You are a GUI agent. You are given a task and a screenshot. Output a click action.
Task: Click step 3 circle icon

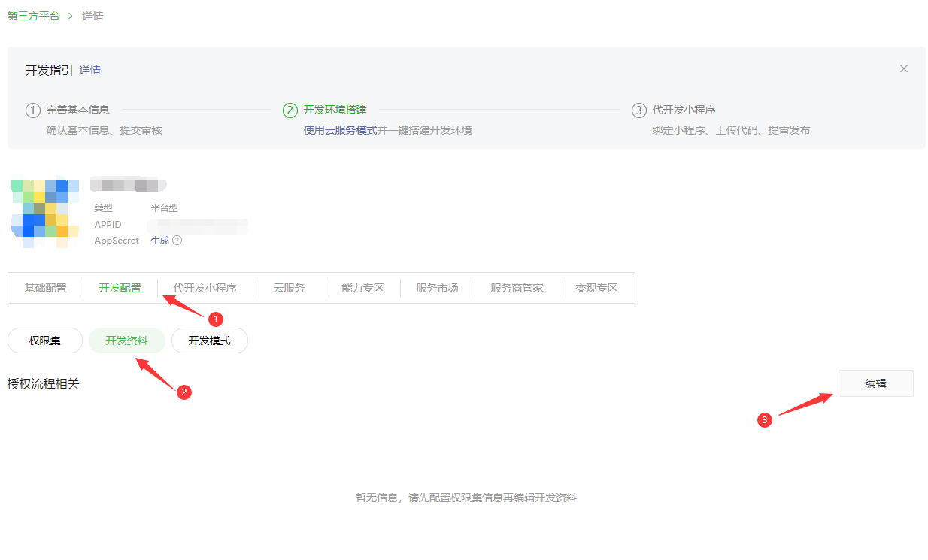tap(638, 110)
